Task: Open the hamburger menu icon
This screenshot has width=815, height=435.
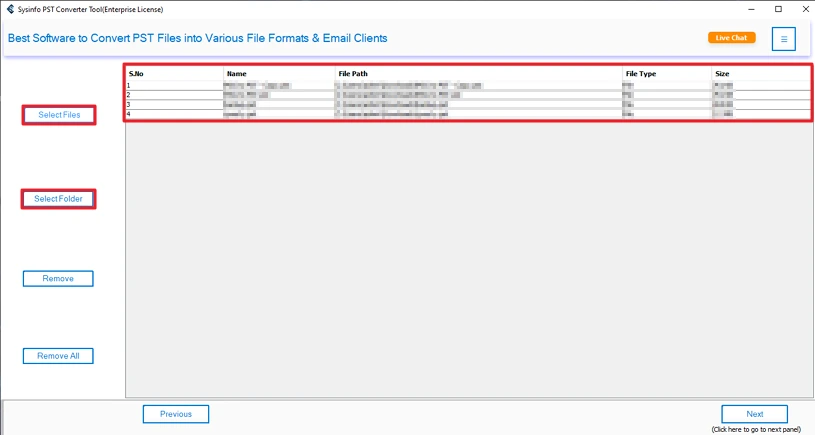Action: [x=783, y=39]
